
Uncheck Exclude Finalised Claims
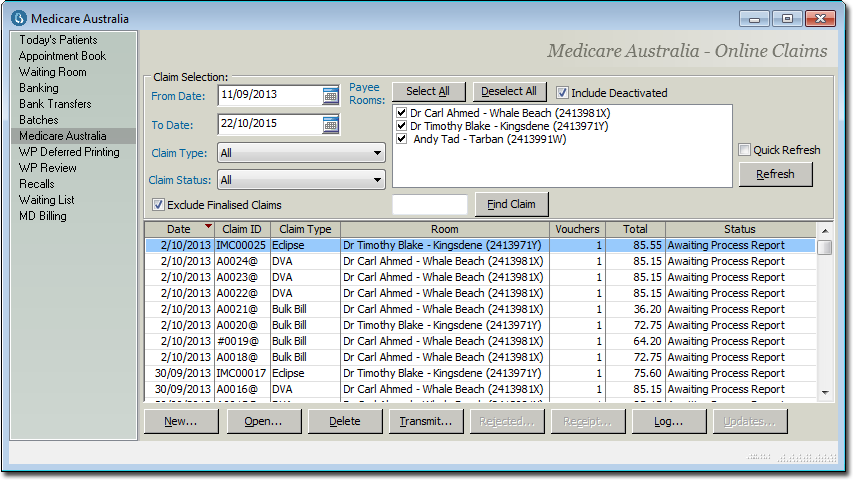coord(158,205)
